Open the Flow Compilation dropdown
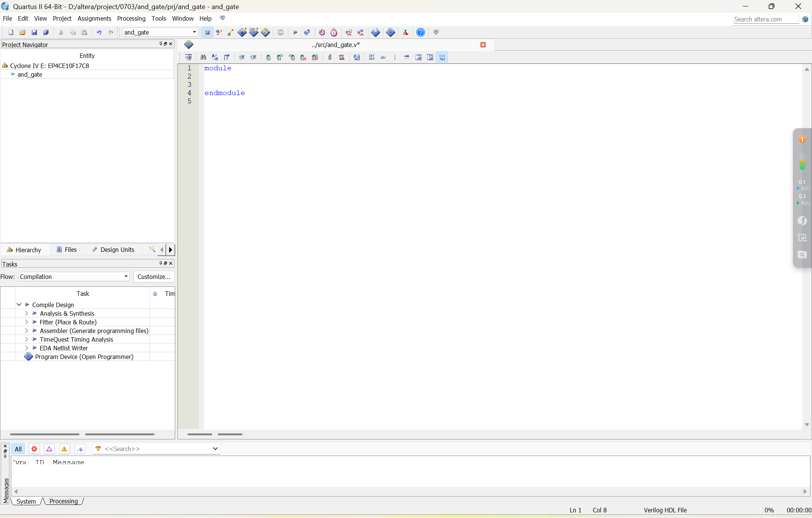This screenshot has height=518, width=812. tap(74, 277)
